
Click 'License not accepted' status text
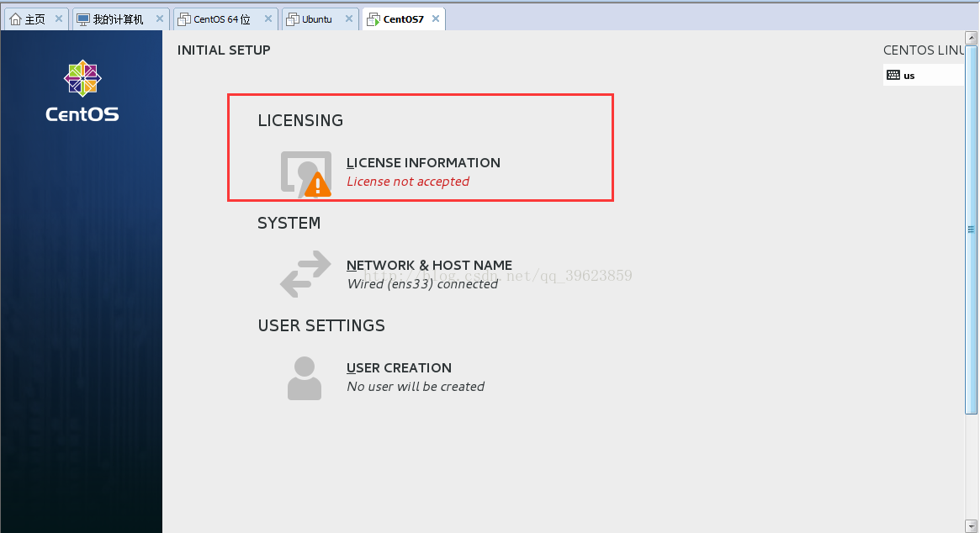[x=408, y=182]
